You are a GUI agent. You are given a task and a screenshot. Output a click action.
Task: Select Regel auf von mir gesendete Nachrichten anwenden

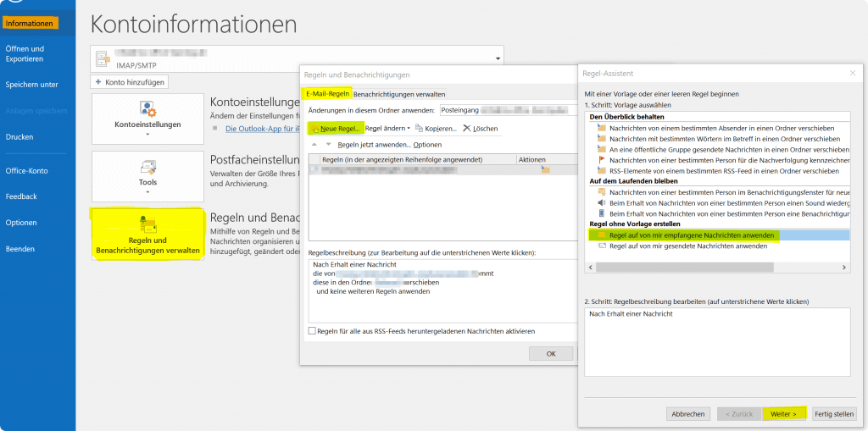tap(688, 246)
